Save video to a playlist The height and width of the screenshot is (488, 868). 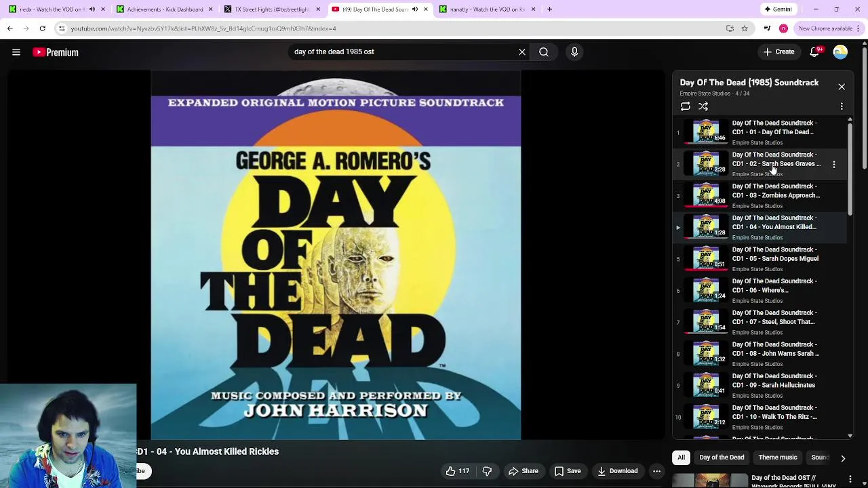pyautogui.click(x=568, y=471)
